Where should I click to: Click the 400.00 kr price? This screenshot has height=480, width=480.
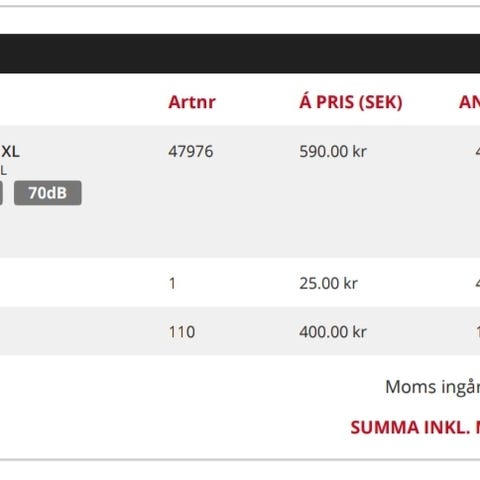pos(333,332)
